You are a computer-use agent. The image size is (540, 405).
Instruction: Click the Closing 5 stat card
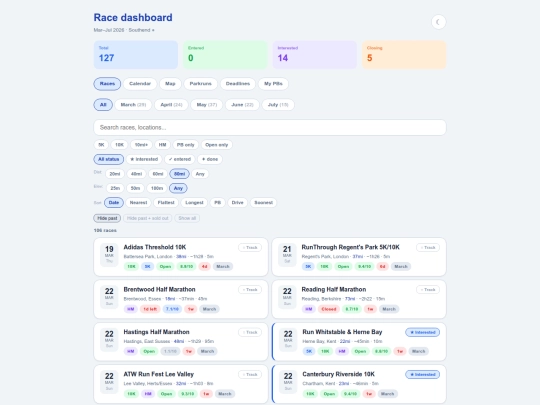tap(404, 54)
